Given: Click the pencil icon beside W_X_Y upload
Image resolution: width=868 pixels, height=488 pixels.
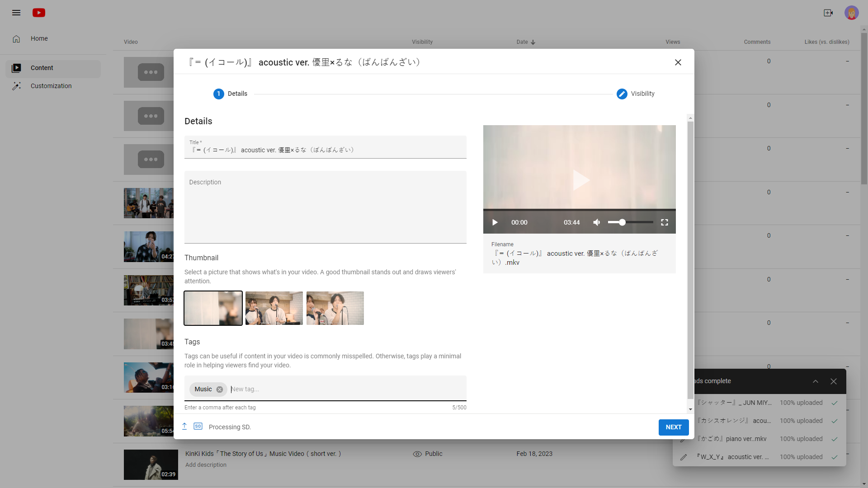Looking at the screenshot, I should (684, 457).
